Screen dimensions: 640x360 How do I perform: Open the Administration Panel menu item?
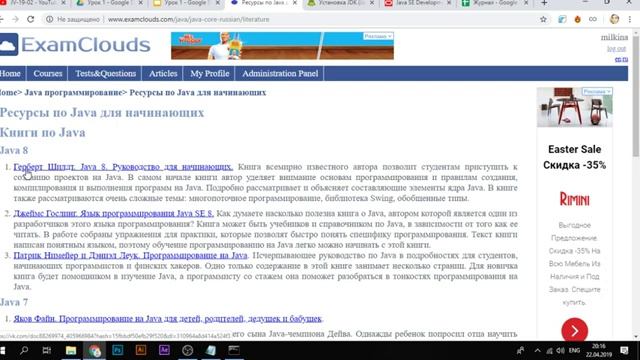(280, 73)
